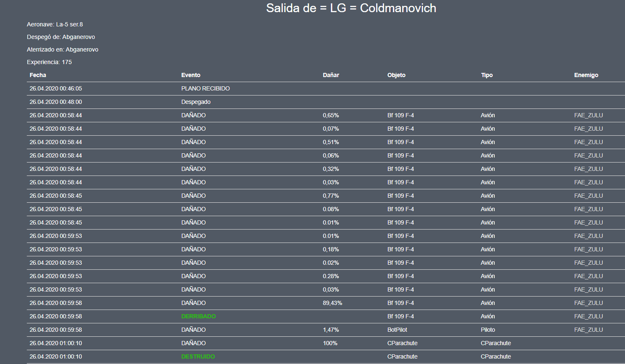The image size is (625, 364).
Task: Click the timestamp 26.04.2020 00:46:05
Action: [x=56, y=88]
